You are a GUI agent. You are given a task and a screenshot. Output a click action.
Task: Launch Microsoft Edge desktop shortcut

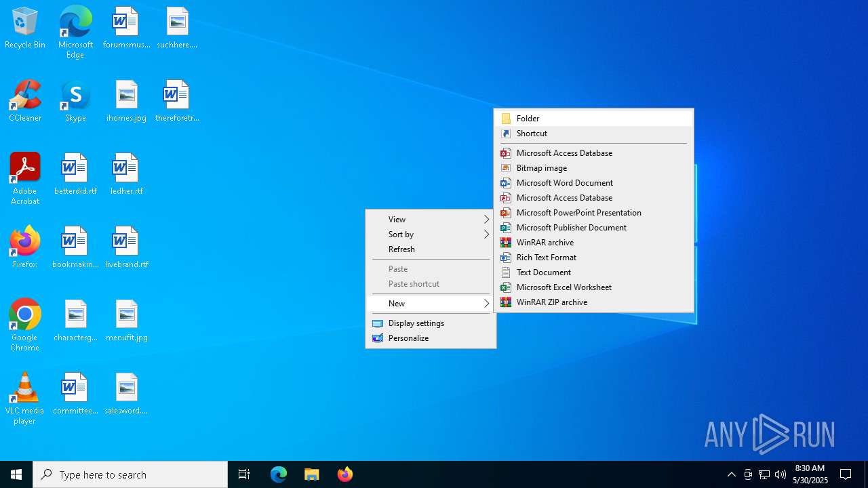(75, 33)
